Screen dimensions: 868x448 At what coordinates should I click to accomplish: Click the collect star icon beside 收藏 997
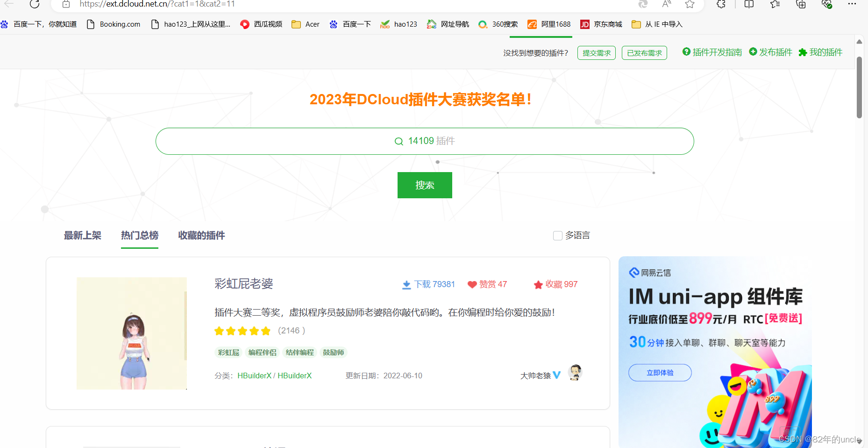click(x=538, y=284)
